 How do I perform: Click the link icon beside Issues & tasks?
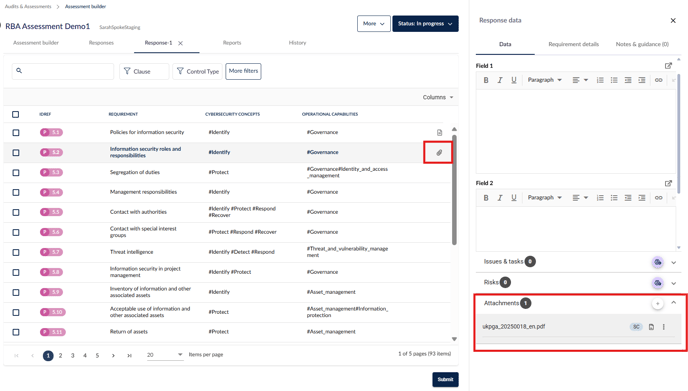point(657,262)
